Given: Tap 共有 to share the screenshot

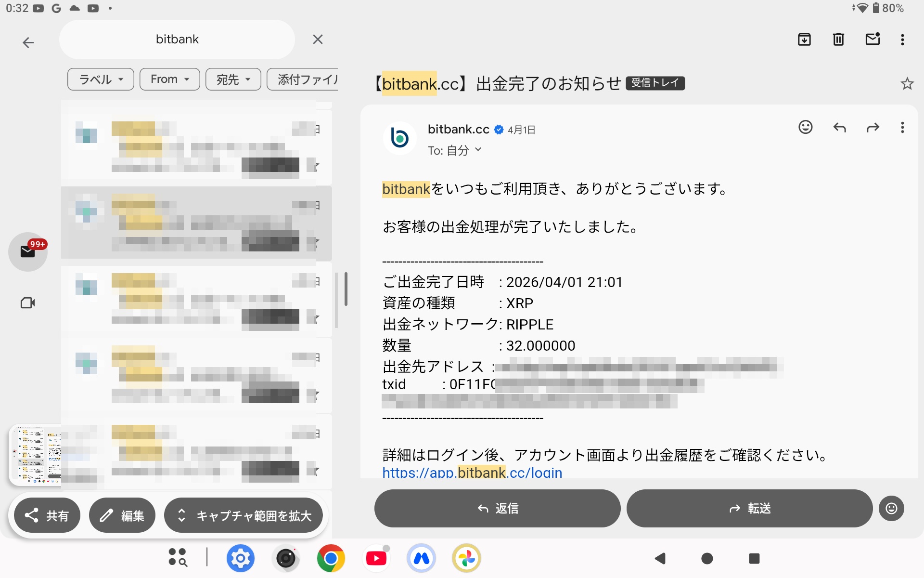Looking at the screenshot, I should coord(47,515).
